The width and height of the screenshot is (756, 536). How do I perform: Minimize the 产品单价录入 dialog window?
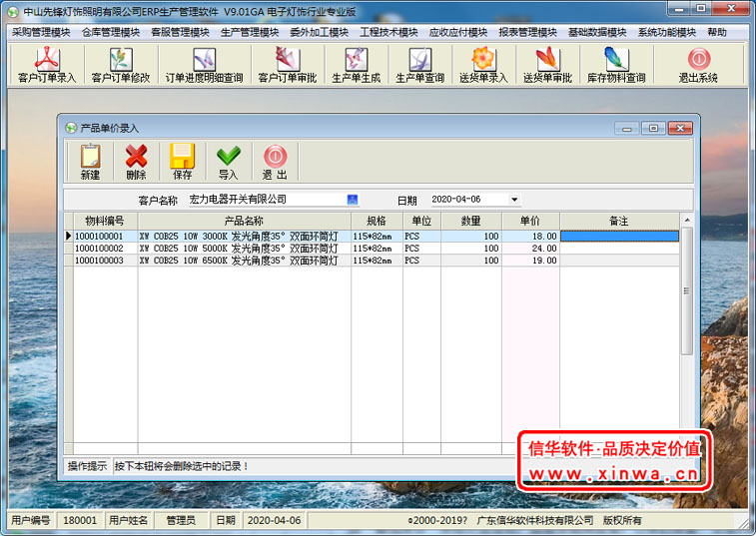coord(627,128)
